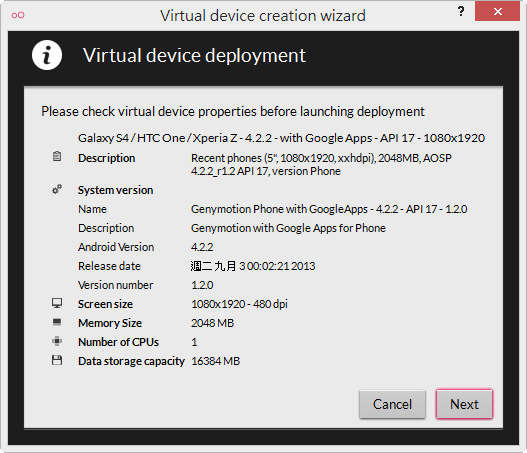Click the 'System version' heading label
The height and width of the screenshot is (453, 527).
coord(116,190)
